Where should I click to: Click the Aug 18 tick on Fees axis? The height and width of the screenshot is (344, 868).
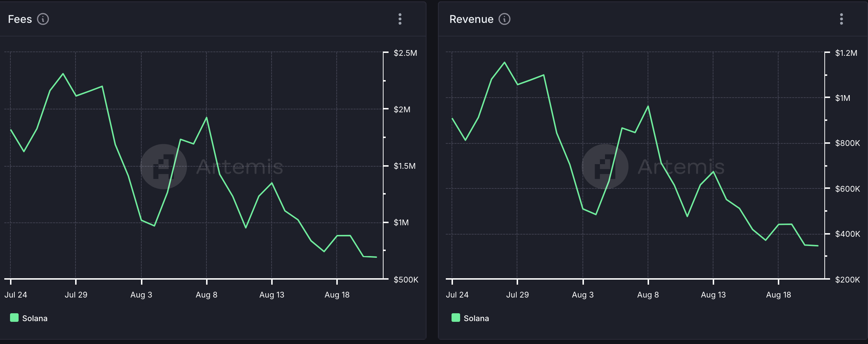(337, 295)
